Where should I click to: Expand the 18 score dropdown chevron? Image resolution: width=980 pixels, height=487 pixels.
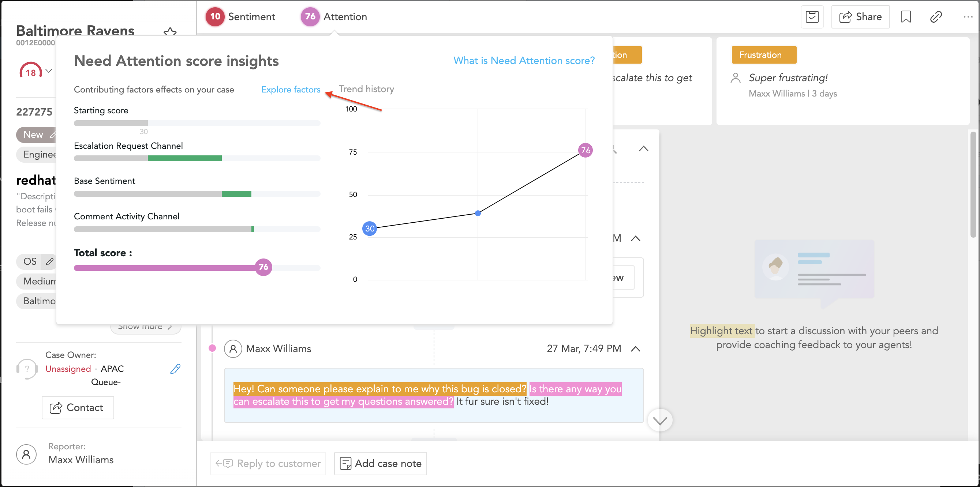(49, 71)
